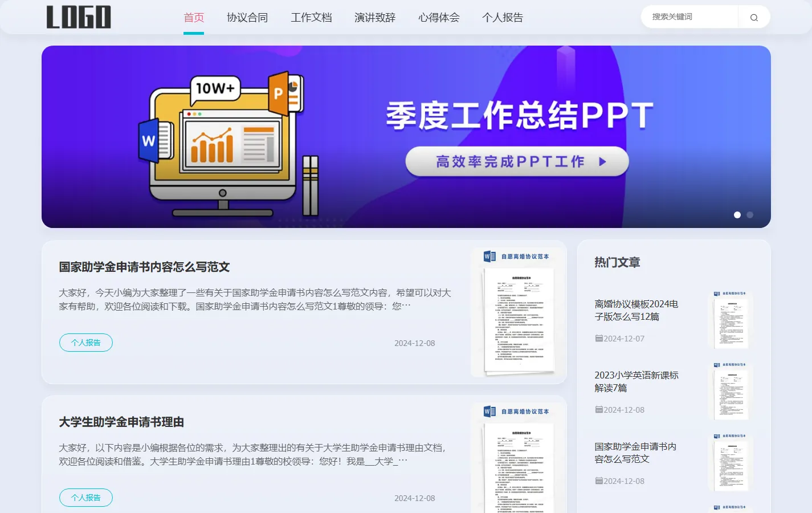
Task: Click thumbnail beside 2023小学英语新课标 hot article
Action: pyautogui.click(x=731, y=390)
